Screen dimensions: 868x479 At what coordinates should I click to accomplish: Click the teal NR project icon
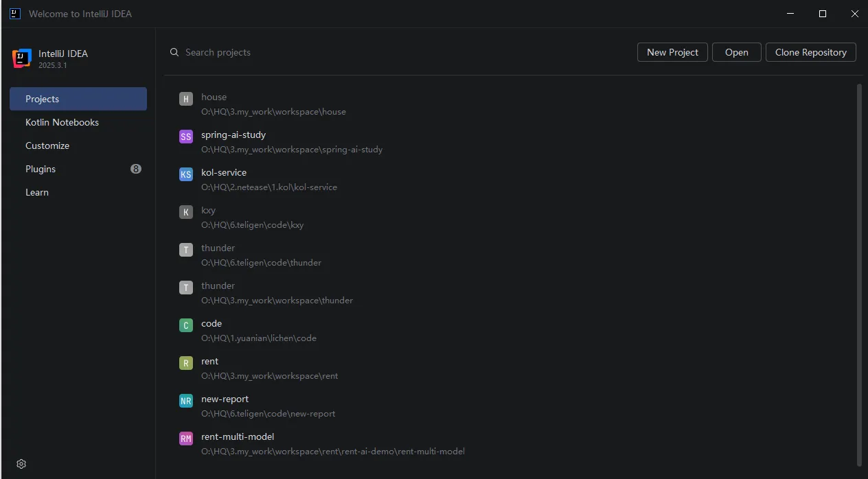[186, 401]
